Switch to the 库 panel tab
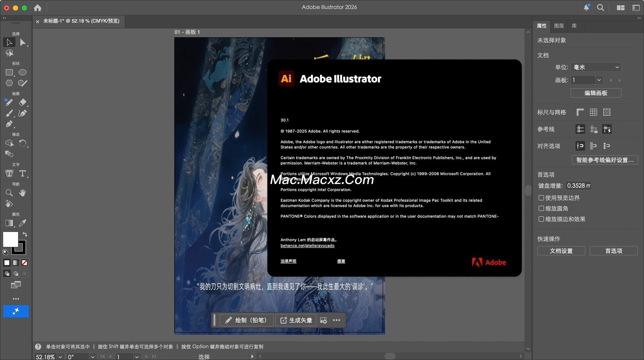 coord(574,26)
